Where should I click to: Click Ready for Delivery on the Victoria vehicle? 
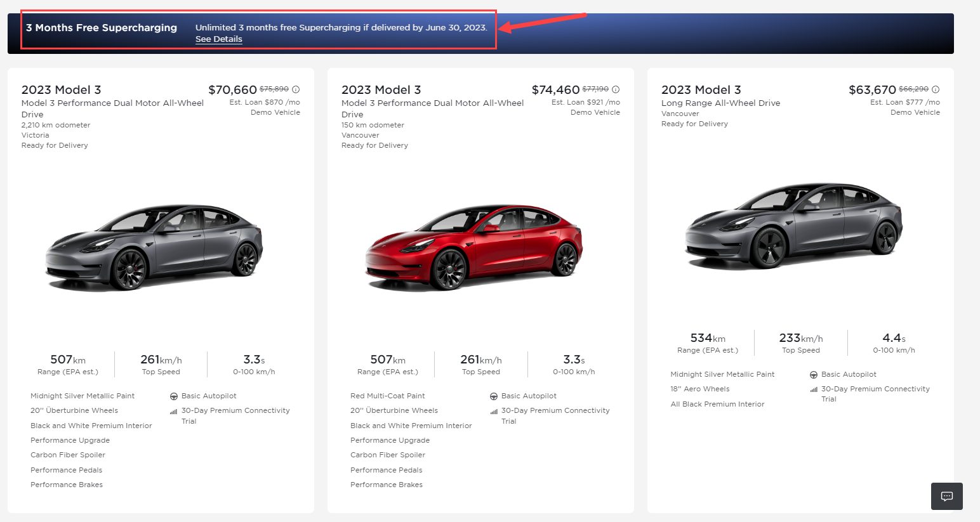pos(55,145)
